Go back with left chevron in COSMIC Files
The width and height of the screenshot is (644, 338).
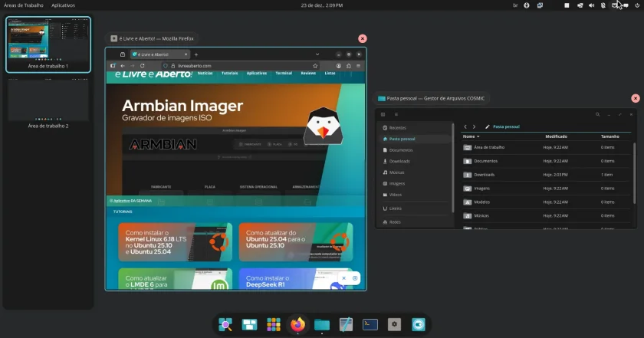tap(465, 126)
